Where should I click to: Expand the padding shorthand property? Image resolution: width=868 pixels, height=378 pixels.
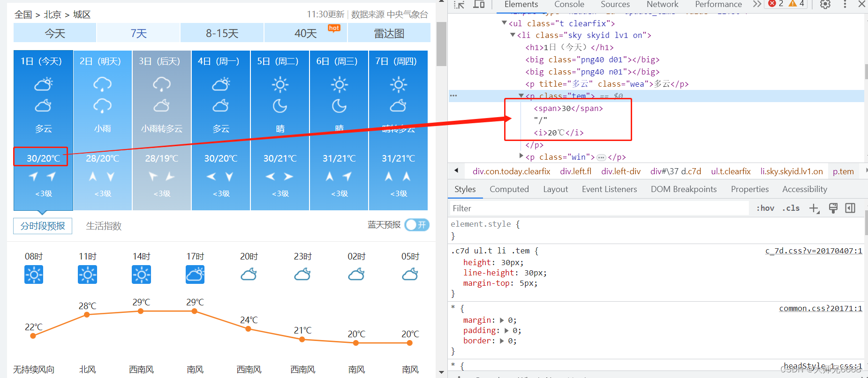click(x=506, y=331)
